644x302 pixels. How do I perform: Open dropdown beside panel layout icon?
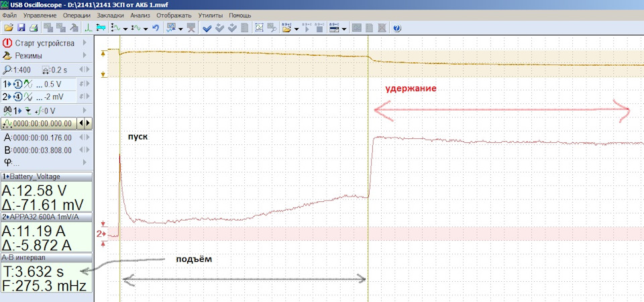click(x=343, y=29)
